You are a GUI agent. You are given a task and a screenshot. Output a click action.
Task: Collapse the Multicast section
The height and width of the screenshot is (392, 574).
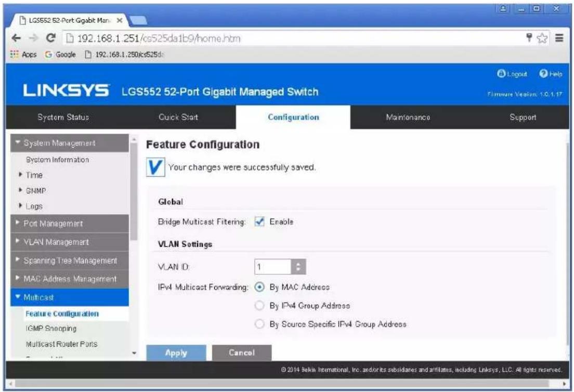click(70, 297)
